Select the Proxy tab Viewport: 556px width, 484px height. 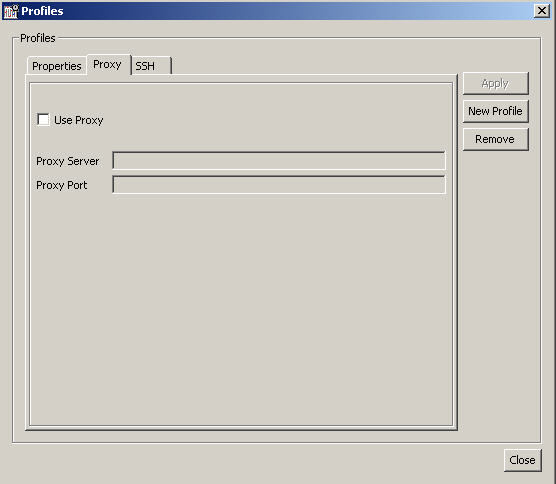108,65
